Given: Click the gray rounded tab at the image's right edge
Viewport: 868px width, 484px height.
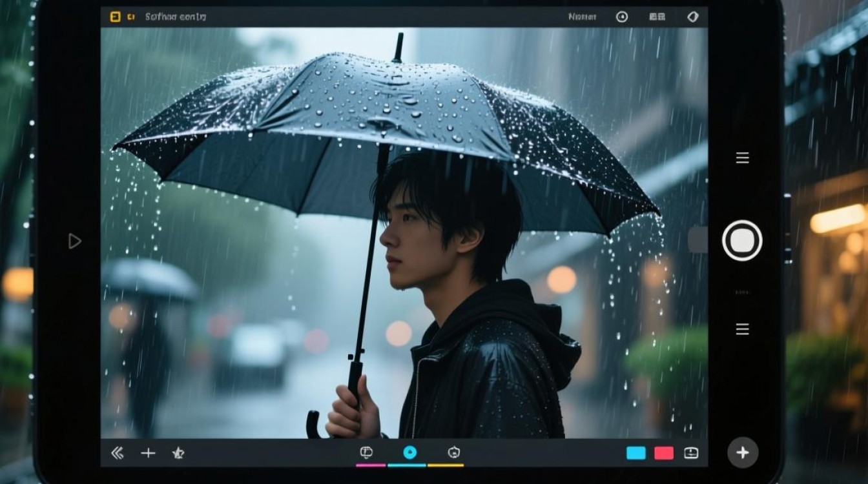Looking at the screenshot, I should pos(698,240).
